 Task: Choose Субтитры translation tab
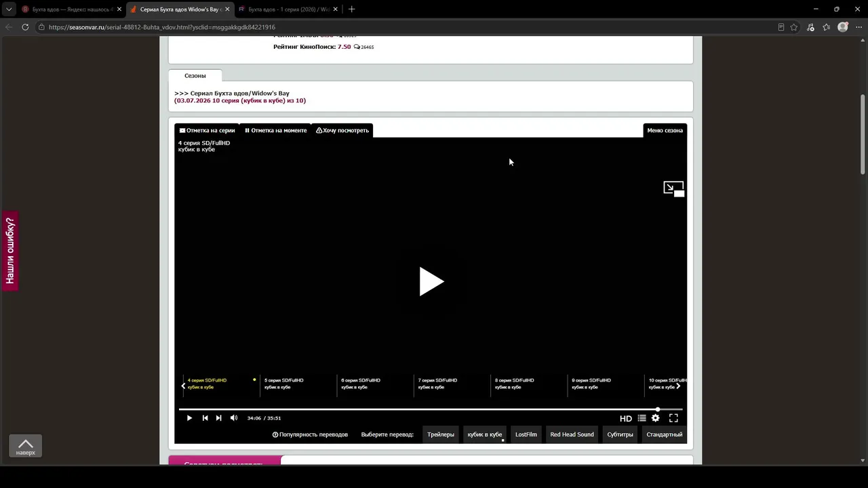(620, 434)
